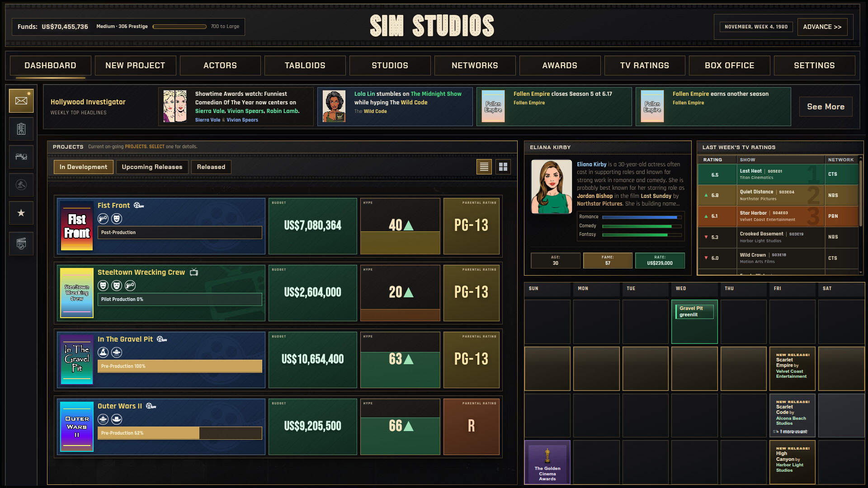Open the Box Office menu

point(729,66)
